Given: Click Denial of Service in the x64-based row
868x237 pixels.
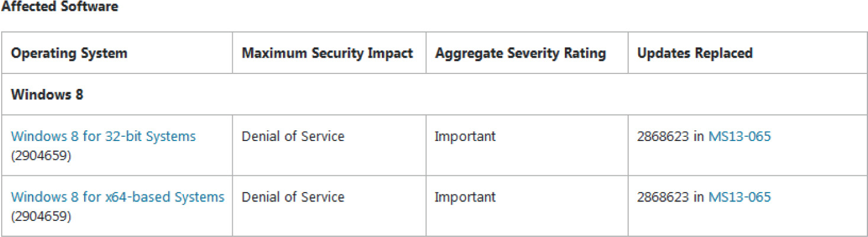Looking at the screenshot, I should click(x=292, y=197).
